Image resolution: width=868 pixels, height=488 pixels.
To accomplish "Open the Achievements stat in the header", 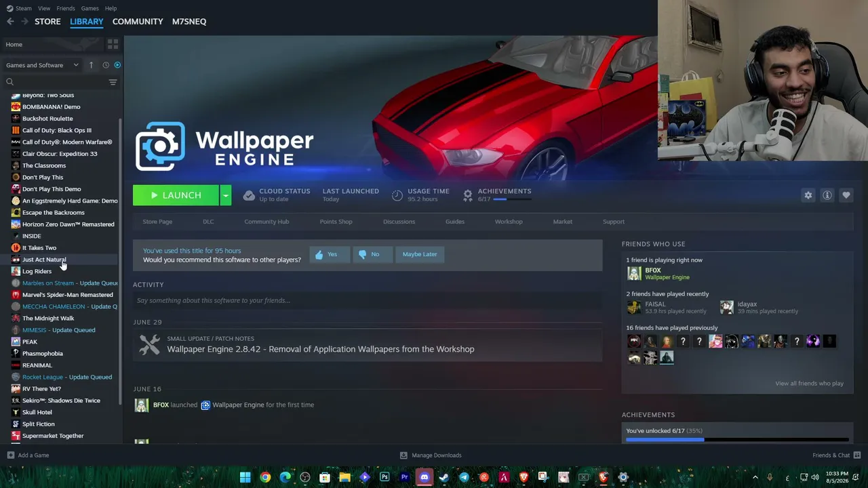I will click(497, 195).
